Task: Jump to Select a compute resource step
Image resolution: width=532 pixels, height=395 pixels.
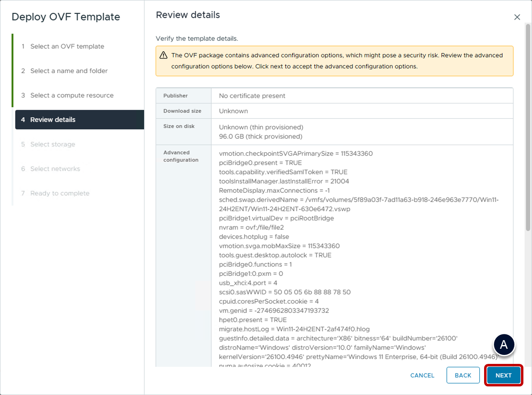Action: (72, 95)
